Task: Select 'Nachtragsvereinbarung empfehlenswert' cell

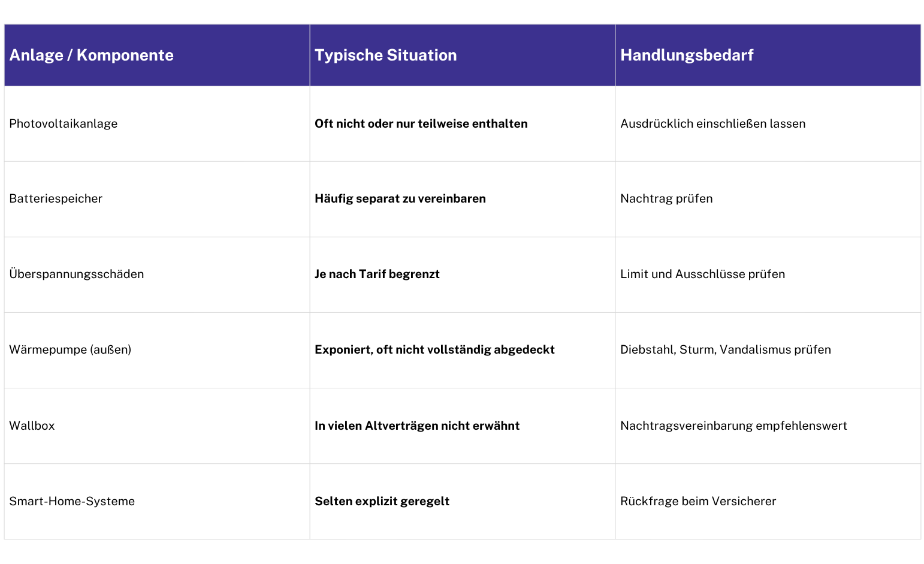Action: pyautogui.click(x=768, y=426)
